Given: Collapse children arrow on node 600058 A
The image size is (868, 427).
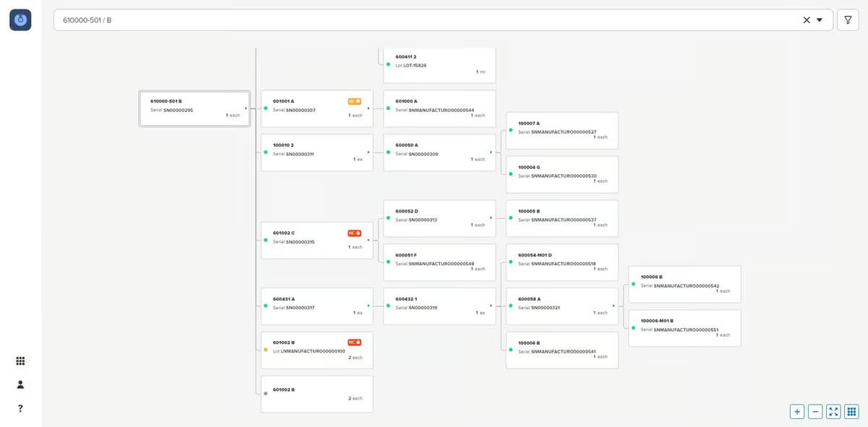Looking at the screenshot, I should tap(614, 306).
